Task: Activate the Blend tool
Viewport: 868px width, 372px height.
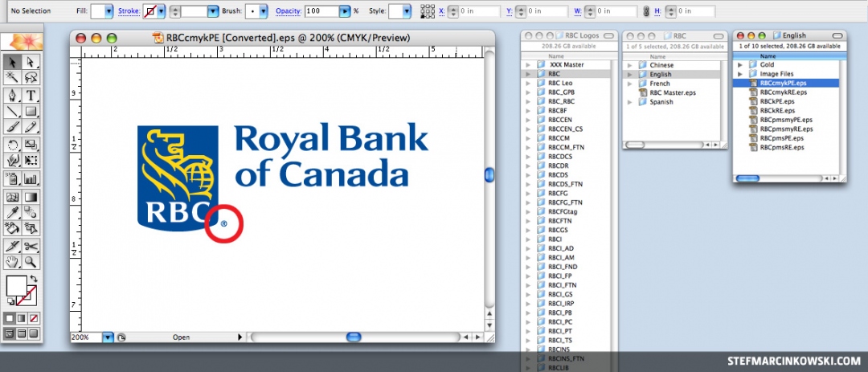Action: pyautogui.click(x=31, y=212)
